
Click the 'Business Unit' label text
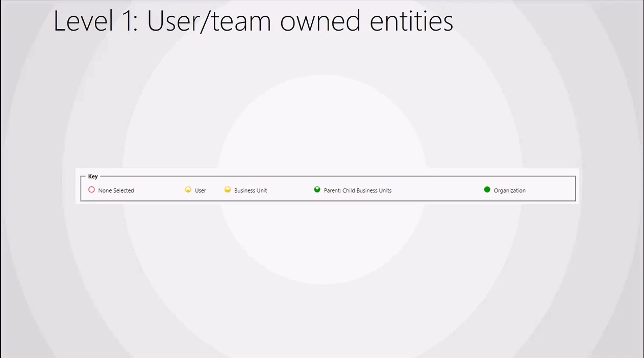tap(251, 191)
